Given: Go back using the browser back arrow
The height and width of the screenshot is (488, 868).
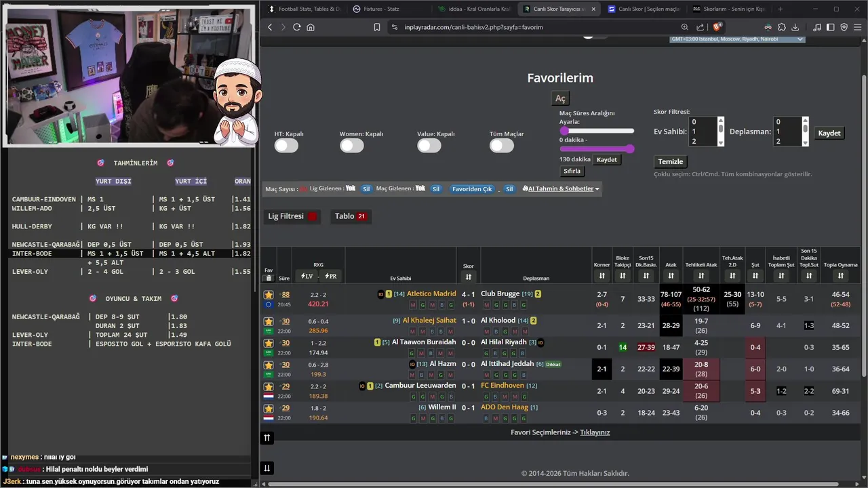Looking at the screenshot, I should point(270,27).
